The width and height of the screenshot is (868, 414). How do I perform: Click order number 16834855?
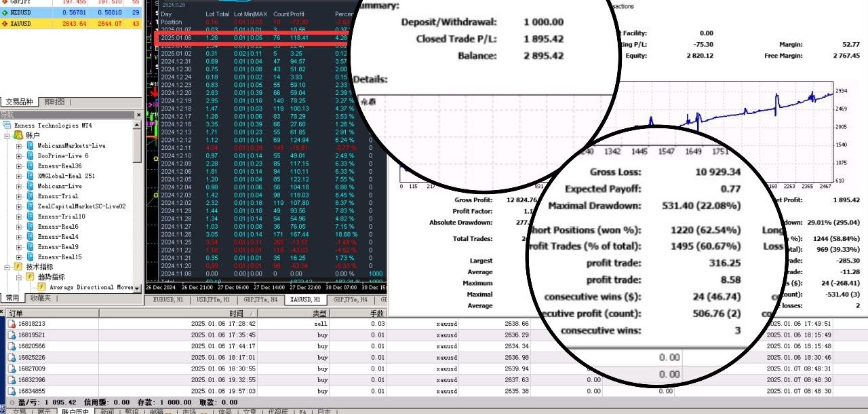point(31,391)
